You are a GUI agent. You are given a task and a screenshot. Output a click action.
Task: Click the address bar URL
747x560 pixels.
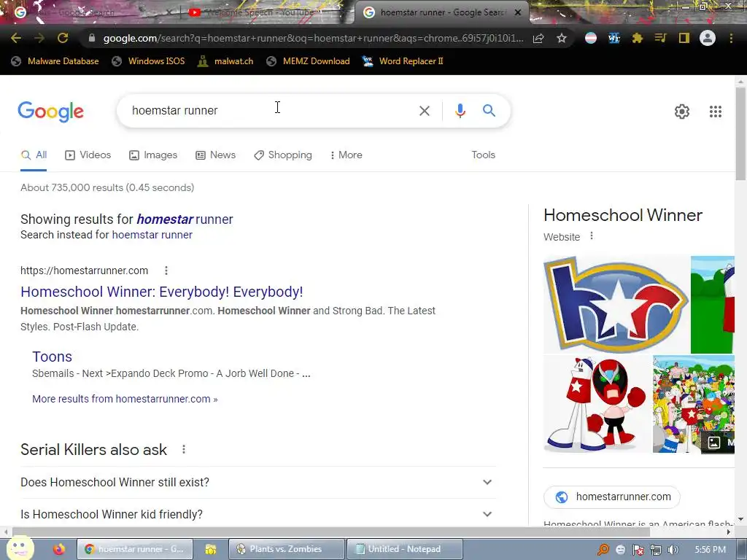[x=313, y=38]
